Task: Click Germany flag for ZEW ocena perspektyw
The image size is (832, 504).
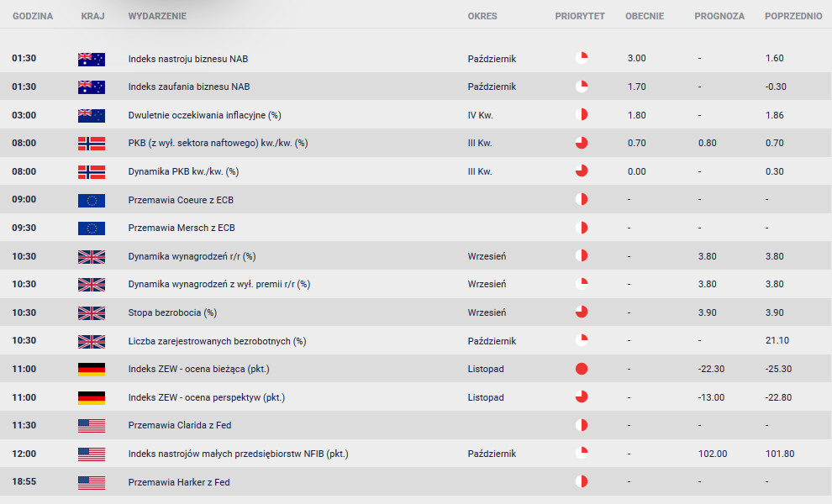Action: pyautogui.click(x=92, y=398)
